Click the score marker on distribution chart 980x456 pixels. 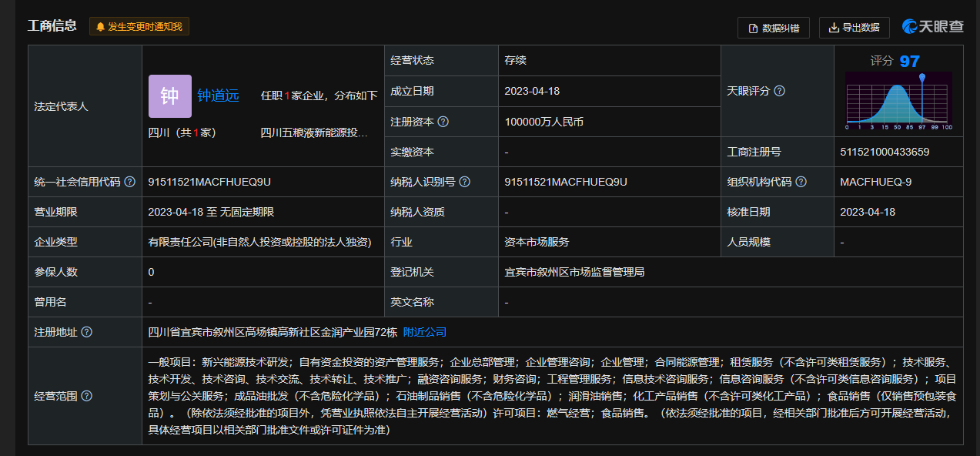coord(921,79)
